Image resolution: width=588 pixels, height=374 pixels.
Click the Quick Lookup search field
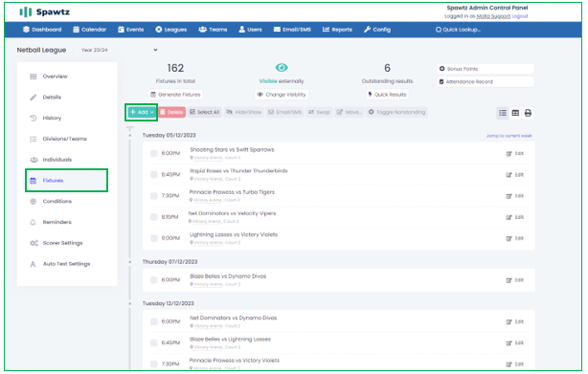point(459,30)
